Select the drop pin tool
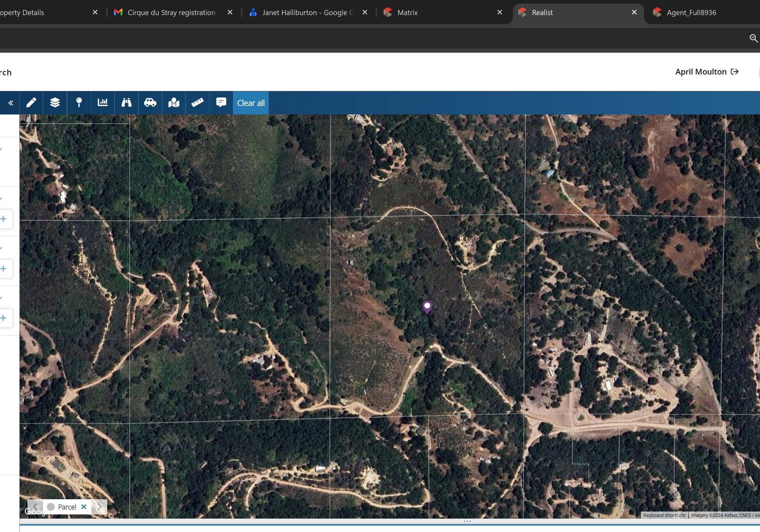The height and width of the screenshot is (532, 760). pos(79,103)
